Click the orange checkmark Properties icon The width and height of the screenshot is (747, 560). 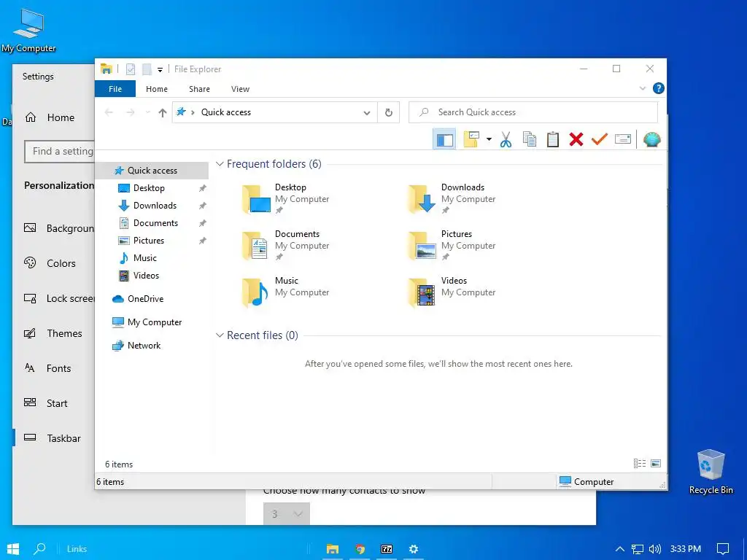(x=600, y=139)
